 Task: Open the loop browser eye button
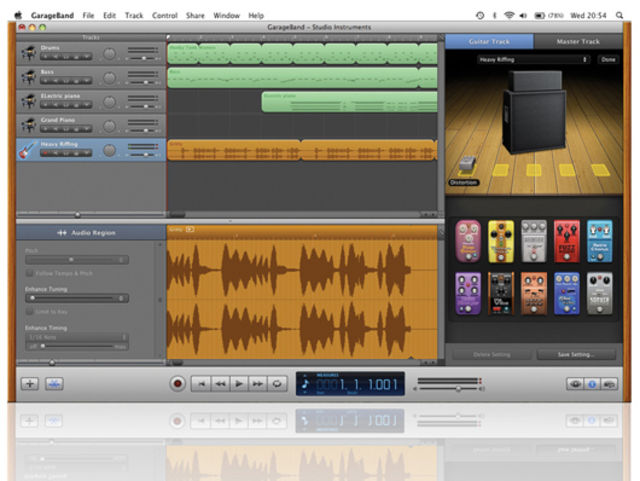pyautogui.click(x=575, y=384)
